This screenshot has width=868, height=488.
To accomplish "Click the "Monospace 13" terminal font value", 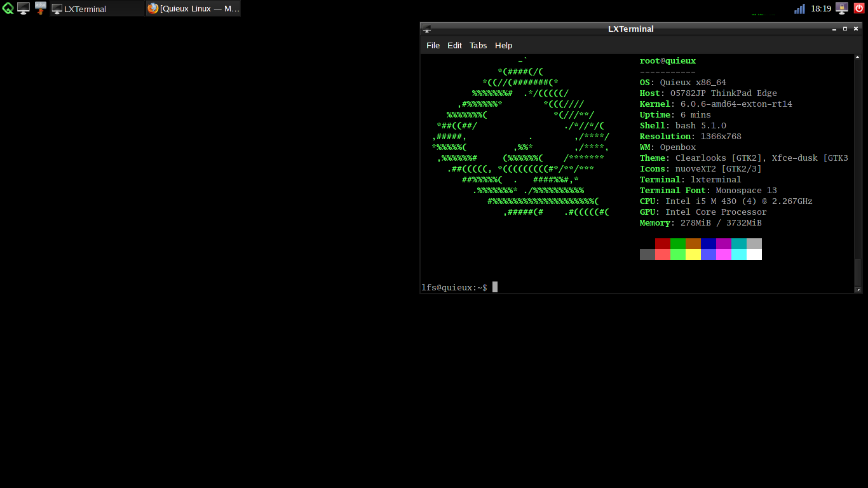I will [747, 191].
